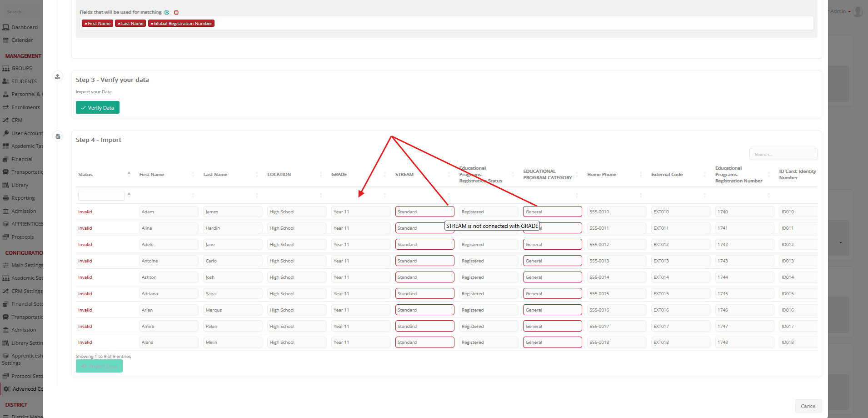Click the Step 4 import file icon

58,136
